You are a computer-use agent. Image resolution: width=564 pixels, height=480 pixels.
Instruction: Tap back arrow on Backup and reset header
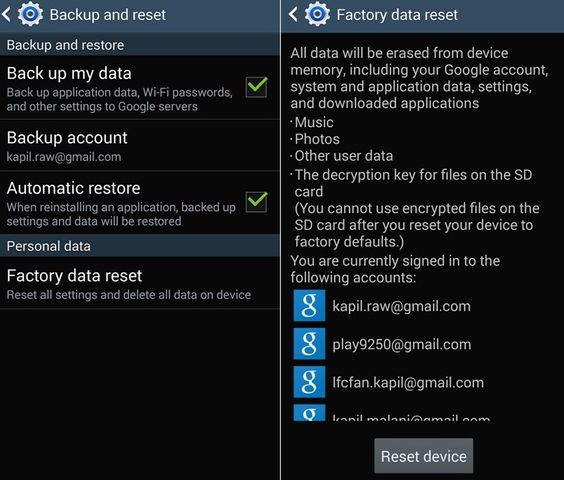coord(6,15)
